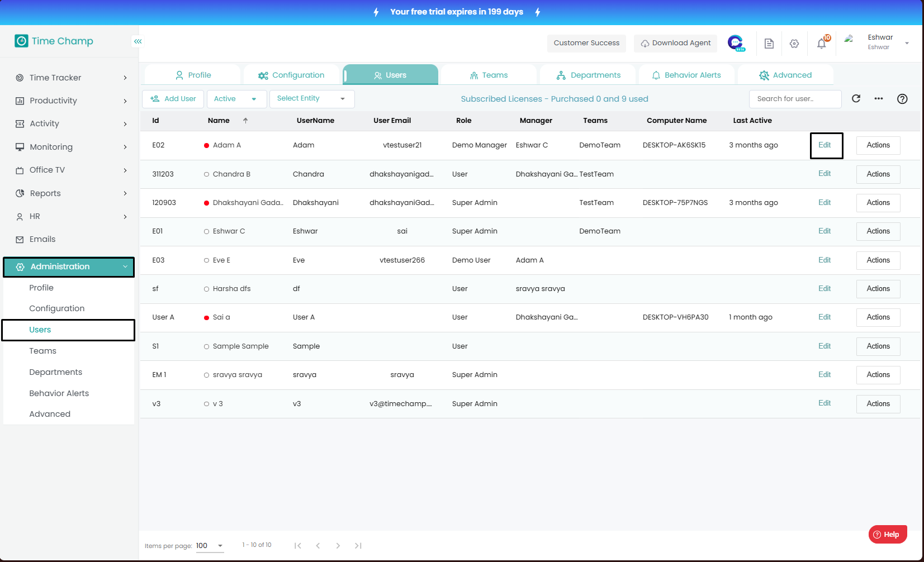924x562 pixels.
Task: Click the notification bell icon
Action: pyautogui.click(x=821, y=44)
